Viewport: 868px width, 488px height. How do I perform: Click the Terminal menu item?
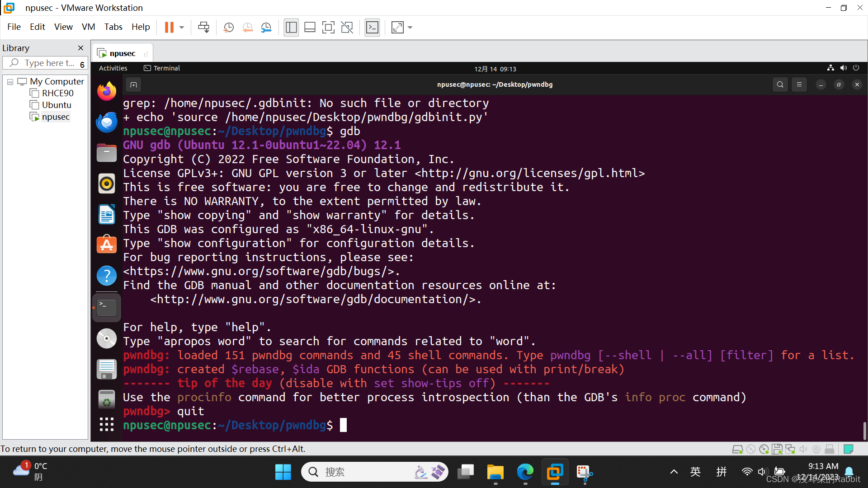coord(166,68)
